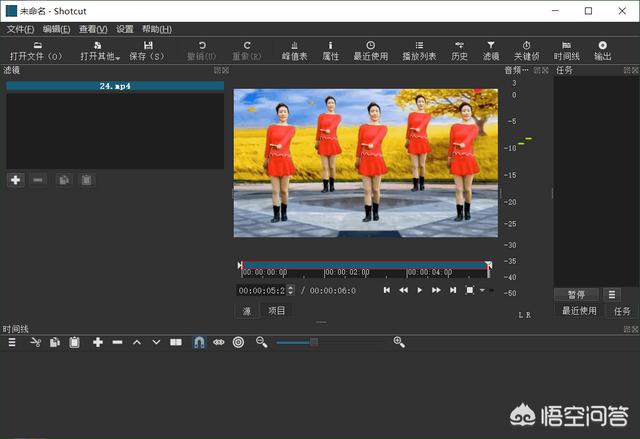Toggle timeline snapping magnet button
The width and height of the screenshot is (640, 439).
click(x=198, y=342)
